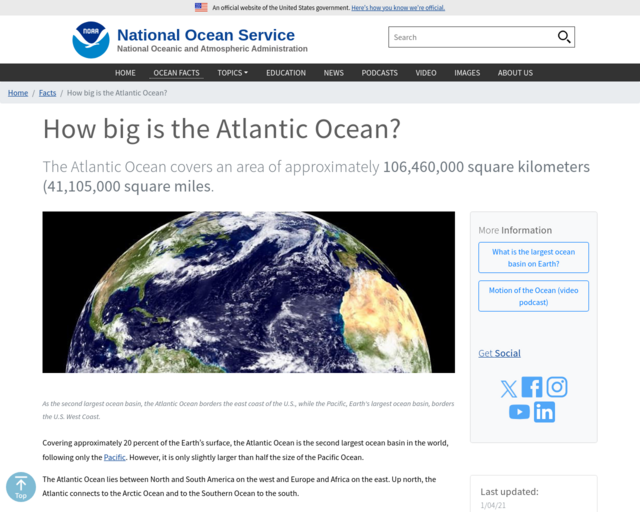Open the NEWS nav item

point(333,73)
